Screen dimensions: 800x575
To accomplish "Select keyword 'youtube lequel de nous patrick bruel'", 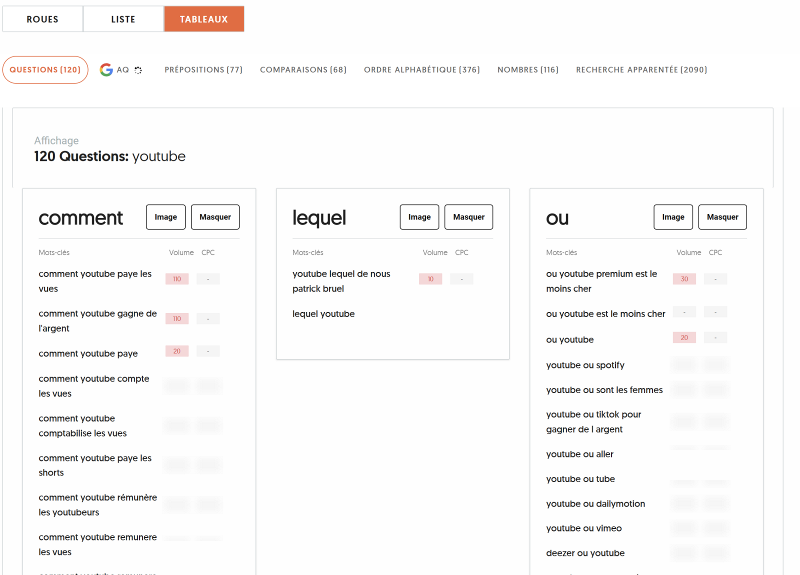I will 341,281.
